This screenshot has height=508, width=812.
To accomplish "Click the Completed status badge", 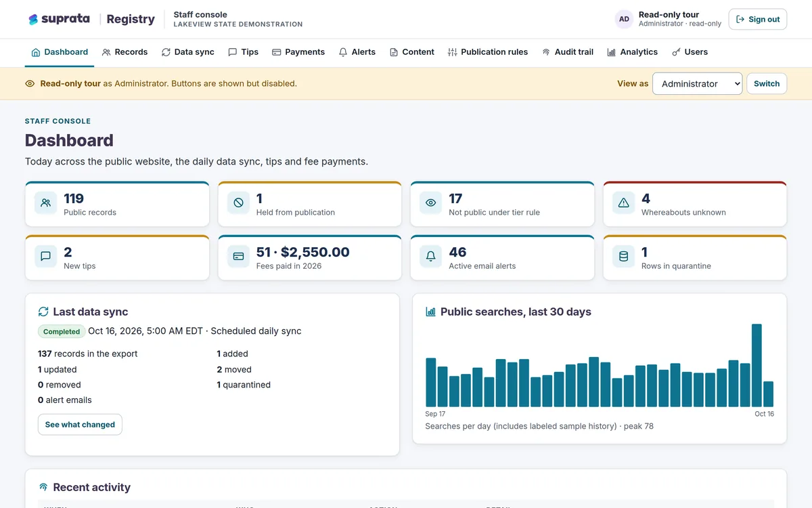I will tap(62, 332).
